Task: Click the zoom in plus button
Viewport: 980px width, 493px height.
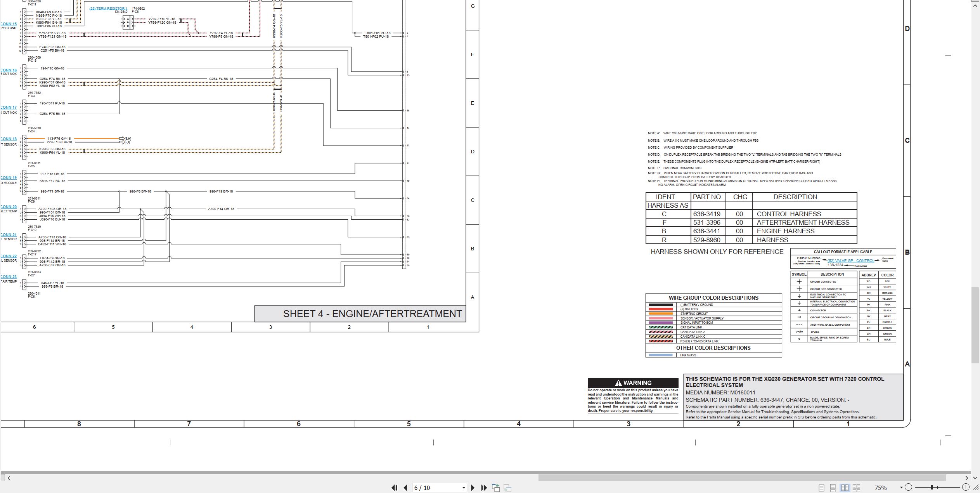Action: tap(966, 487)
